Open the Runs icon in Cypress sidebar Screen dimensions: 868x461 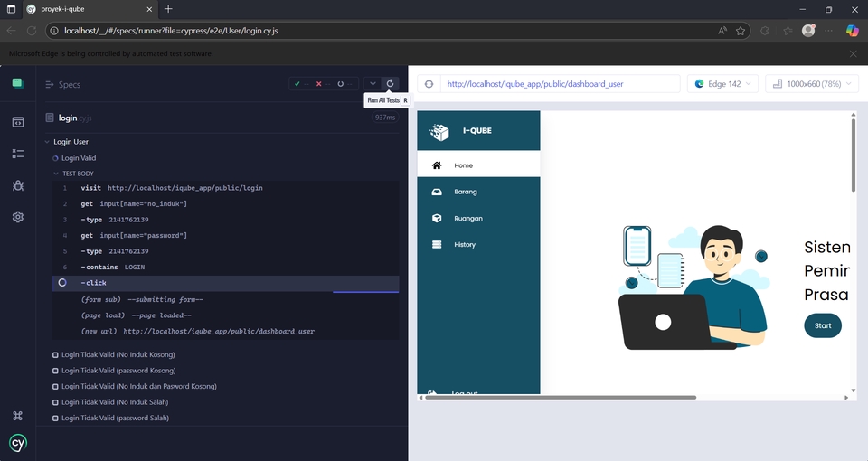pyautogui.click(x=17, y=154)
